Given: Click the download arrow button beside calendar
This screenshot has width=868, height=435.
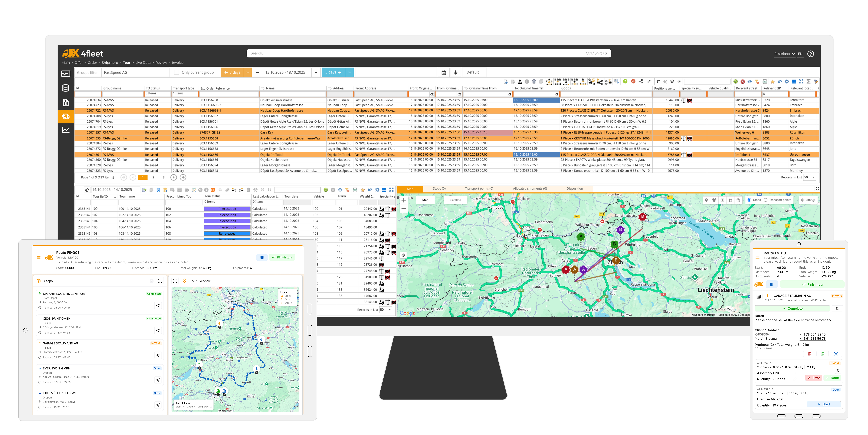Looking at the screenshot, I should (x=455, y=72).
